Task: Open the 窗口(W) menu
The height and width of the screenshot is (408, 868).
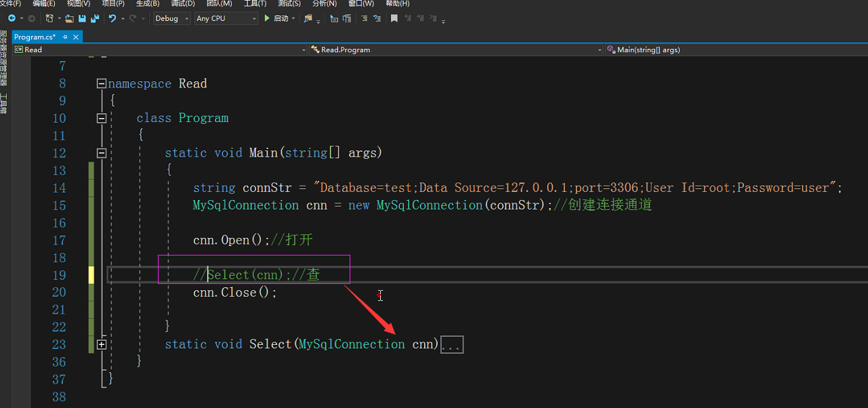Action: point(361,3)
